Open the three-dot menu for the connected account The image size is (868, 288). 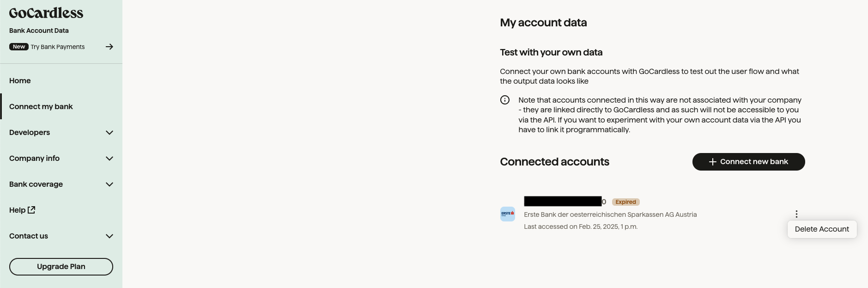[x=796, y=214]
